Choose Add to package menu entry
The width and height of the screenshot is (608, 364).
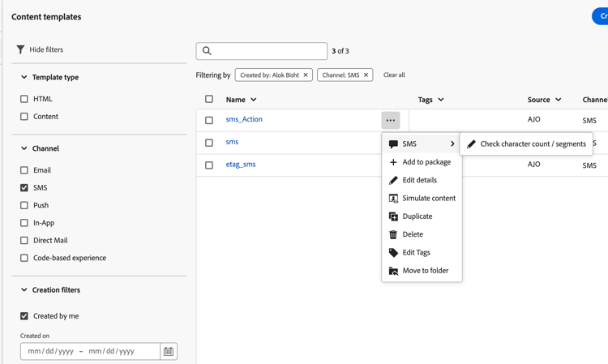pyautogui.click(x=422, y=162)
